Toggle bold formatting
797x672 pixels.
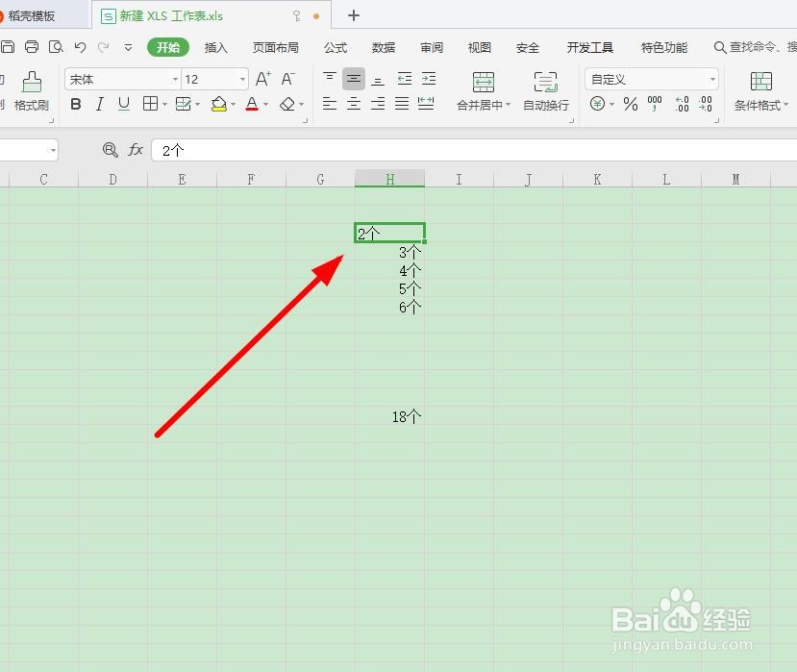(x=76, y=104)
